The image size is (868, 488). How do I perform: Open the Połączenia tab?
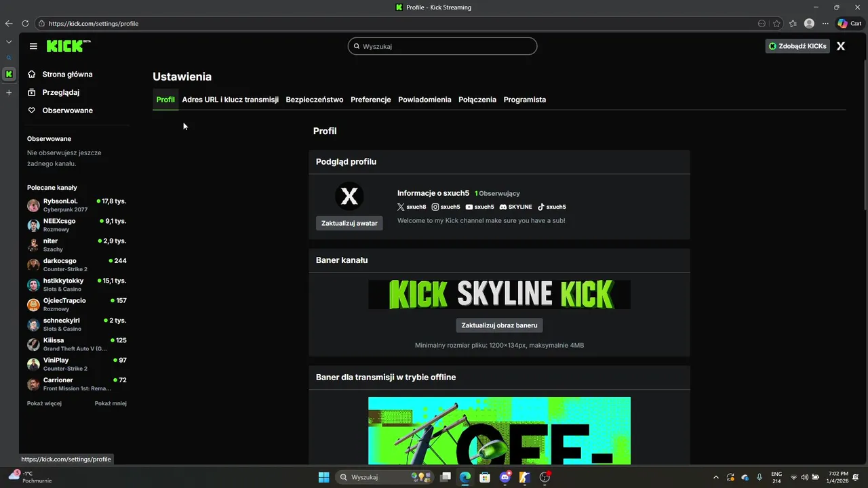point(477,100)
